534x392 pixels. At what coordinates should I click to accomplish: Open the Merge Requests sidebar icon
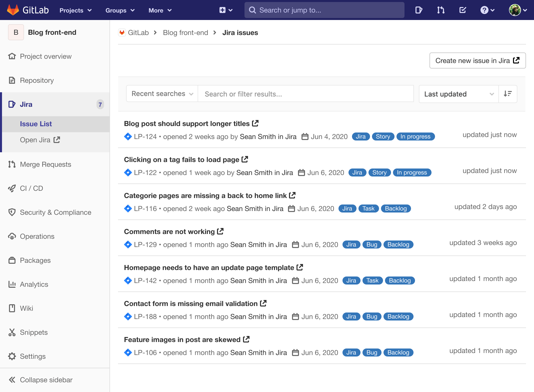(x=12, y=164)
